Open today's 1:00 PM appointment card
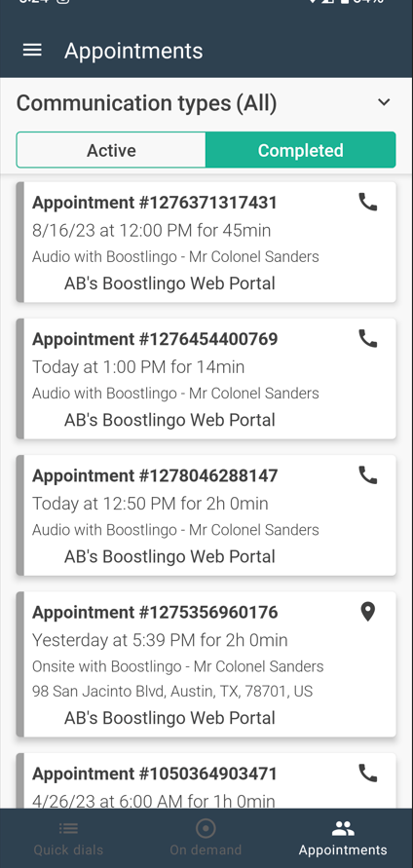Viewport: 413px width, 868px height. [x=206, y=379]
